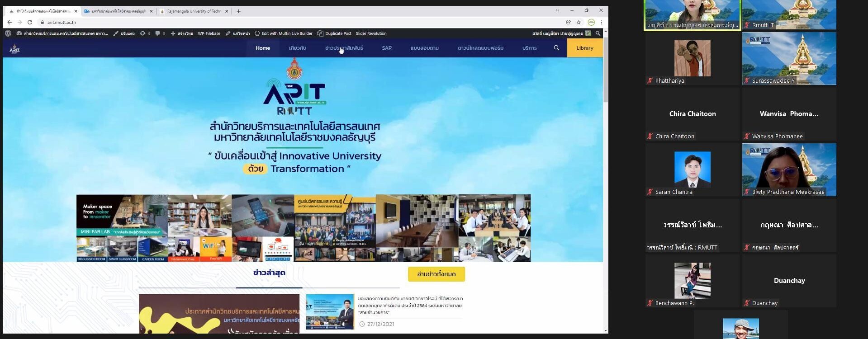Open the Chrome profile avatar
Viewport: 868px width, 339px height.
591,22
